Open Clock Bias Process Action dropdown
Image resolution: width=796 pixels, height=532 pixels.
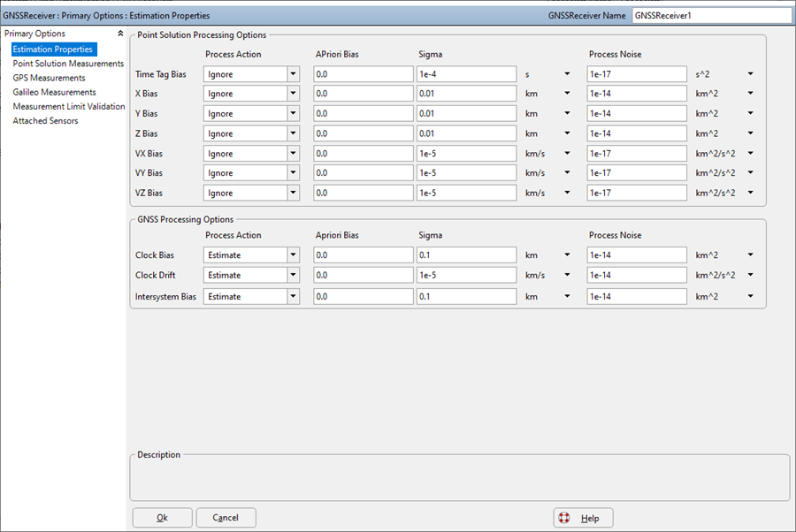tap(293, 255)
